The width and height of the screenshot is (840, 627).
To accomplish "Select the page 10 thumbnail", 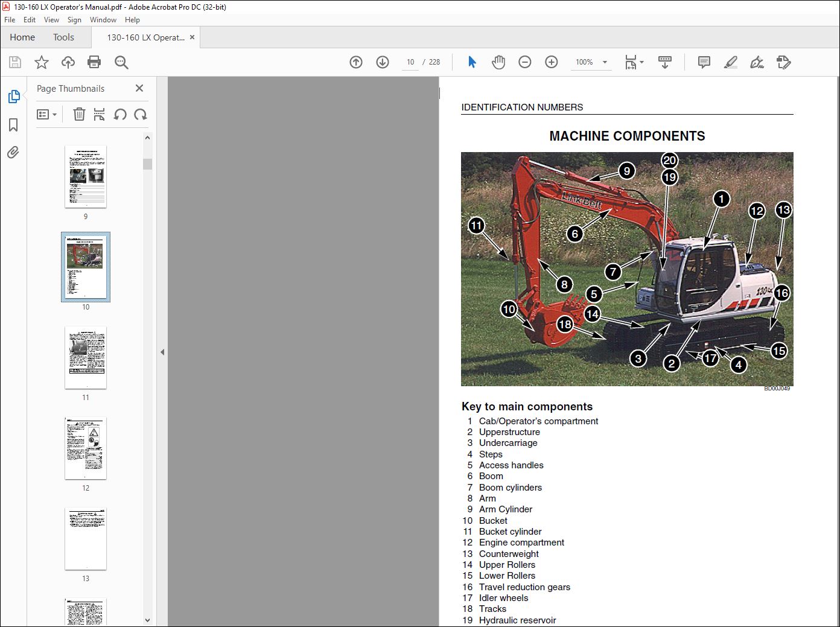I will [86, 267].
